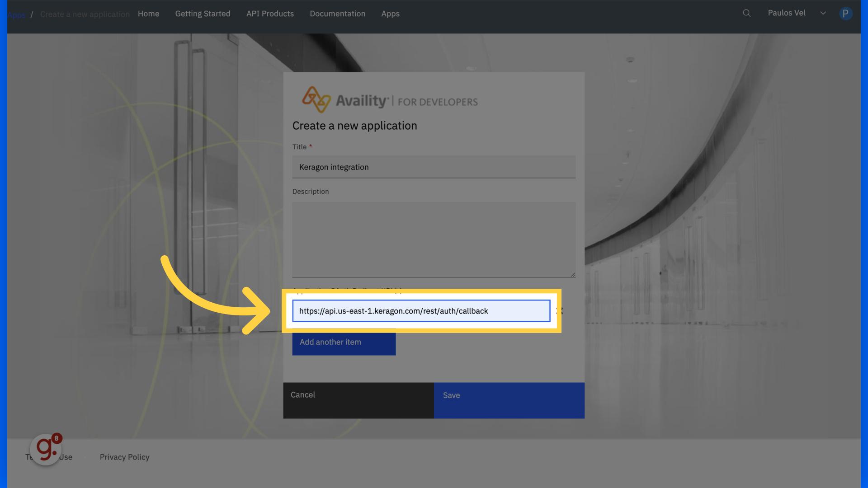Click the Availity for Developers logo
This screenshot has width=868, height=488.
pyautogui.click(x=390, y=100)
